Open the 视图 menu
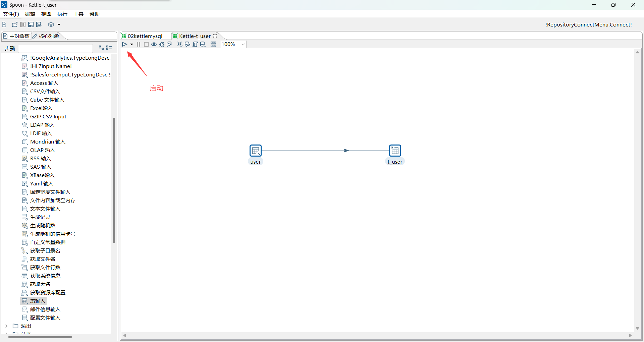The image size is (644, 342). tap(46, 14)
